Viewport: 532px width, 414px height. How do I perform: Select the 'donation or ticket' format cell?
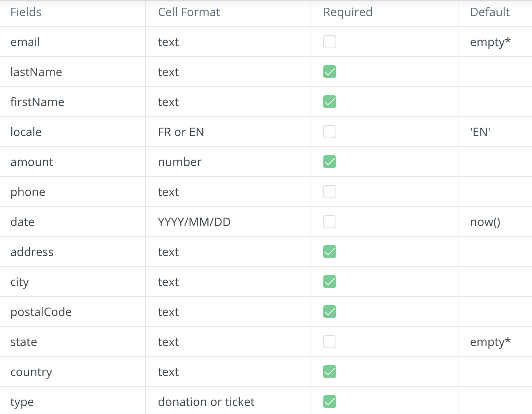click(x=206, y=402)
